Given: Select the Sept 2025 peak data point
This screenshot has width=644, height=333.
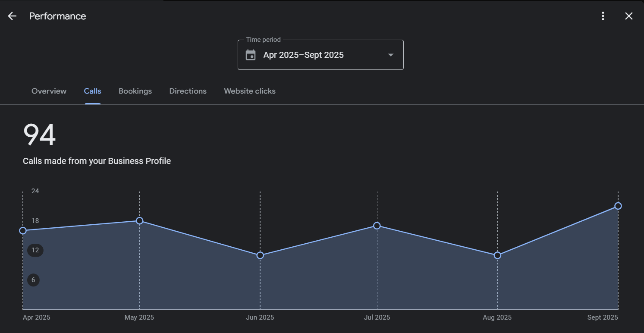Looking at the screenshot, I should pos(618,206).
